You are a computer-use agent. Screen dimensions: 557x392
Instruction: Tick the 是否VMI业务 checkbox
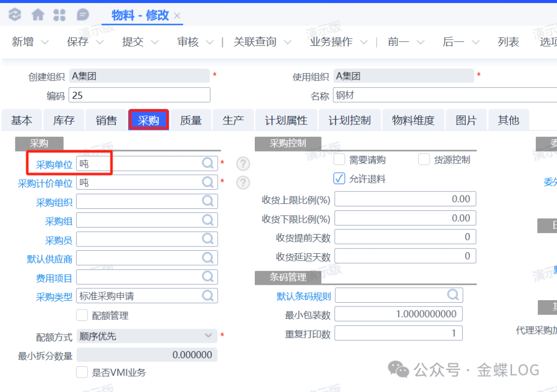82,372
